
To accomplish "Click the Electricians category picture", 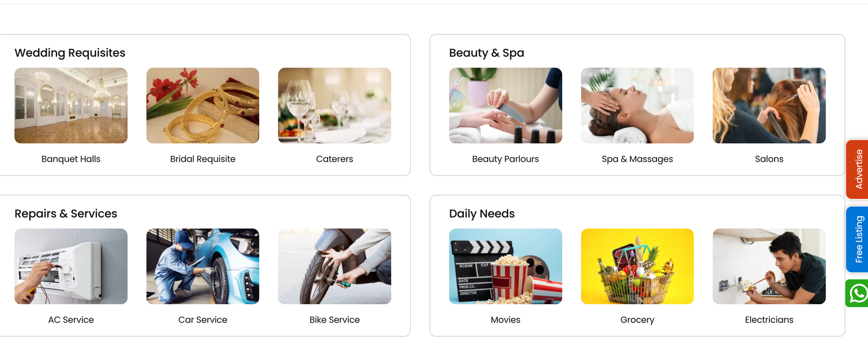I will pyautogui.click(x=769, y=266).
